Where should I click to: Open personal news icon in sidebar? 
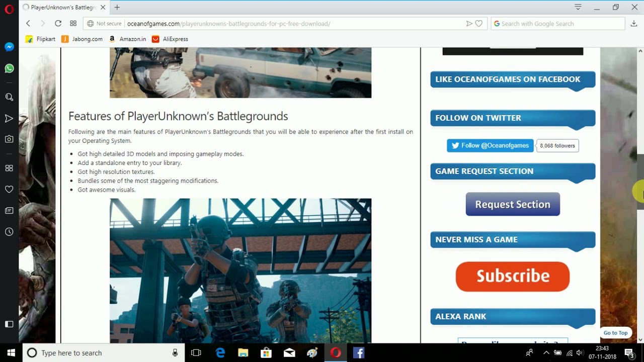[x=9, y=211]
